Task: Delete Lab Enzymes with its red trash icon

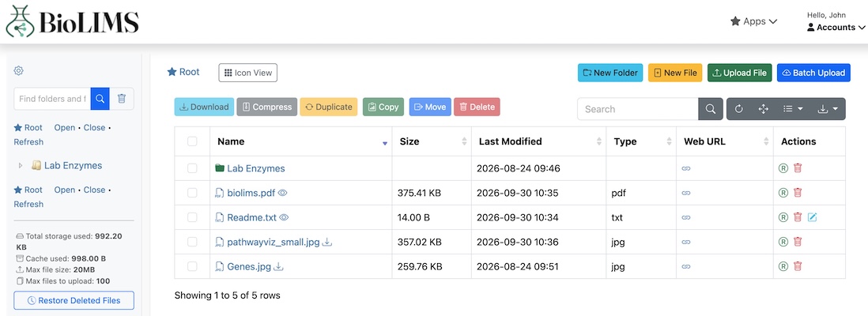Action: pos(797,168)
